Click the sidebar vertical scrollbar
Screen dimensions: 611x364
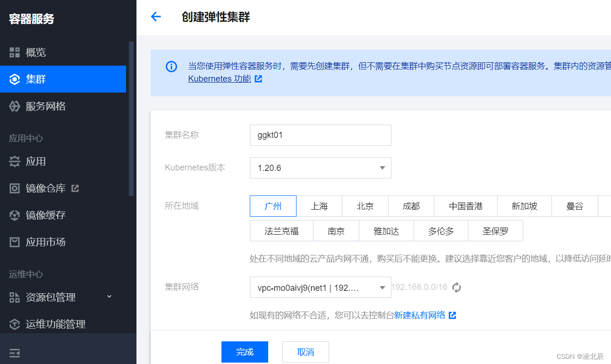(131, 119)
